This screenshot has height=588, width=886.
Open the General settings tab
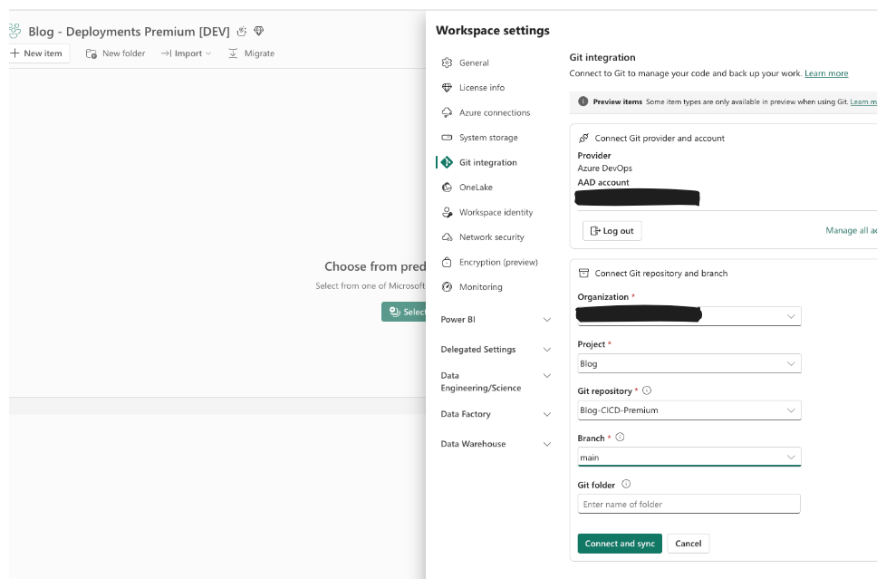point(474,63)
